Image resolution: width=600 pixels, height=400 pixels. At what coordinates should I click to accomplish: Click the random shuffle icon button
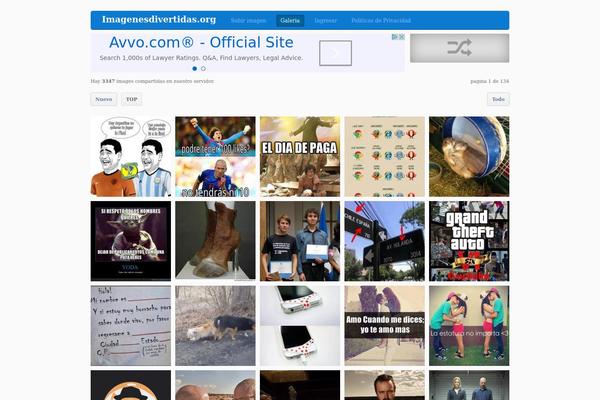pos(460,48)
